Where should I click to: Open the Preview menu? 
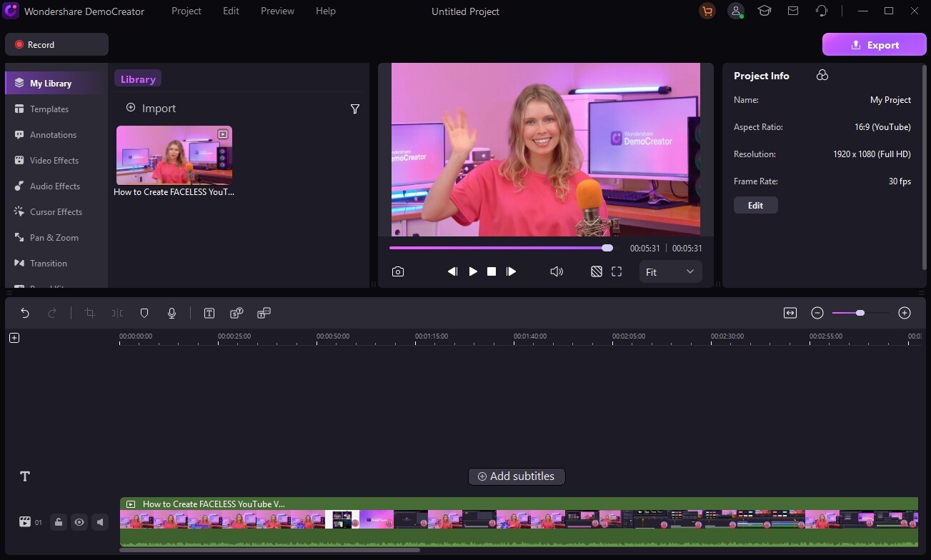[x=277, y=11]
